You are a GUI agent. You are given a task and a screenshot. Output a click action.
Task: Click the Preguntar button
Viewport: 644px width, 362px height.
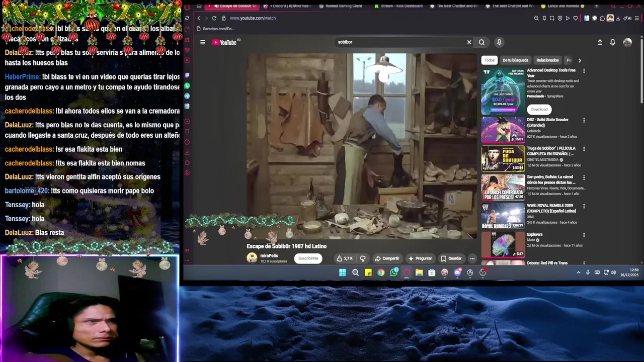pos(420,258)
